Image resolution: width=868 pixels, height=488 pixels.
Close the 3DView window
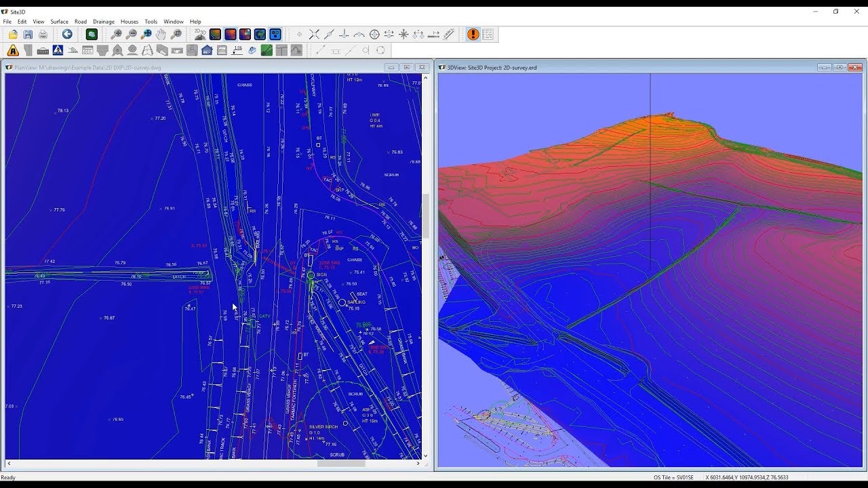tap(855, 67)
